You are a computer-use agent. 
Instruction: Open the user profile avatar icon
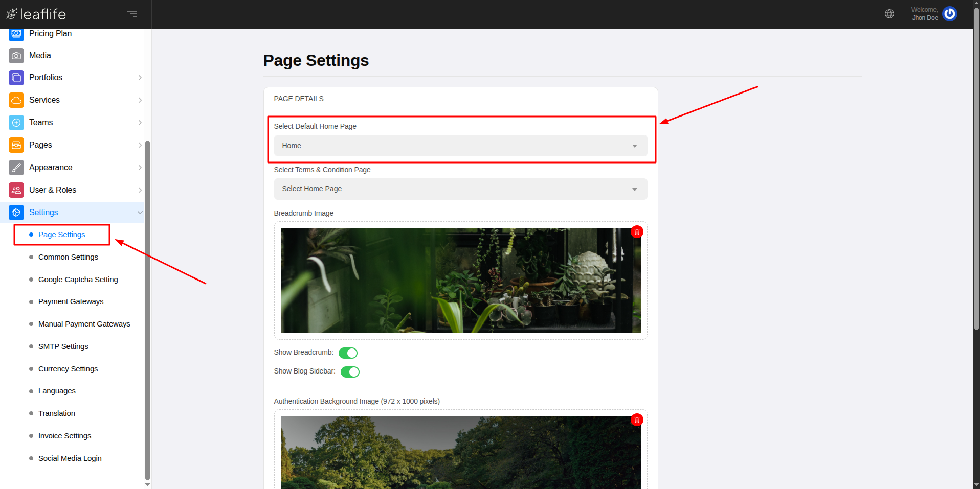point(950,14)
